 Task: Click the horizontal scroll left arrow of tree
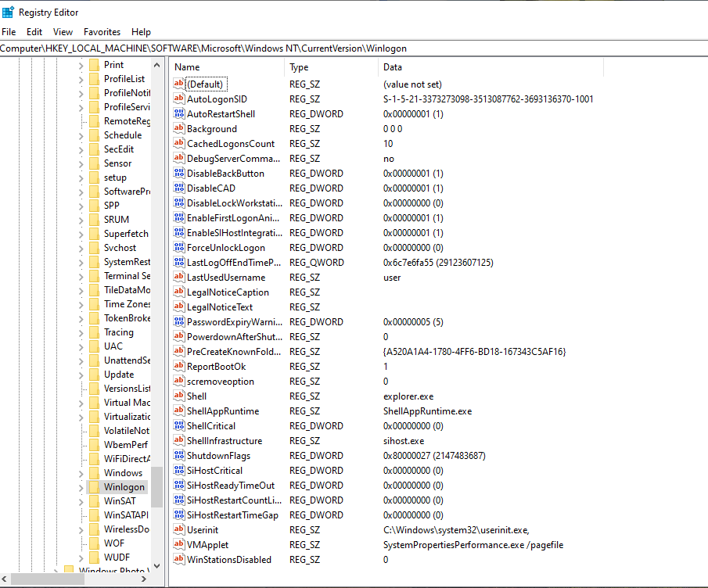[x=5, y=579]
